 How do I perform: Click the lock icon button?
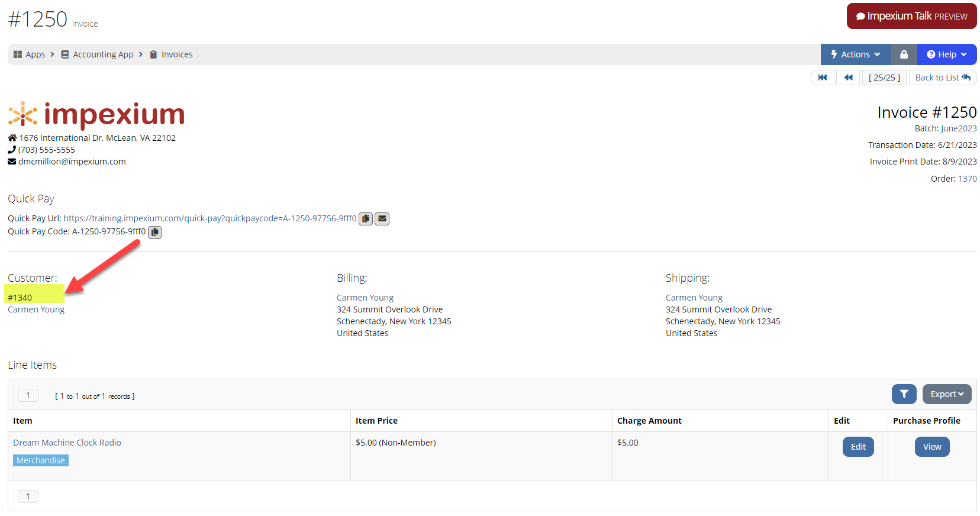(904, 54)
